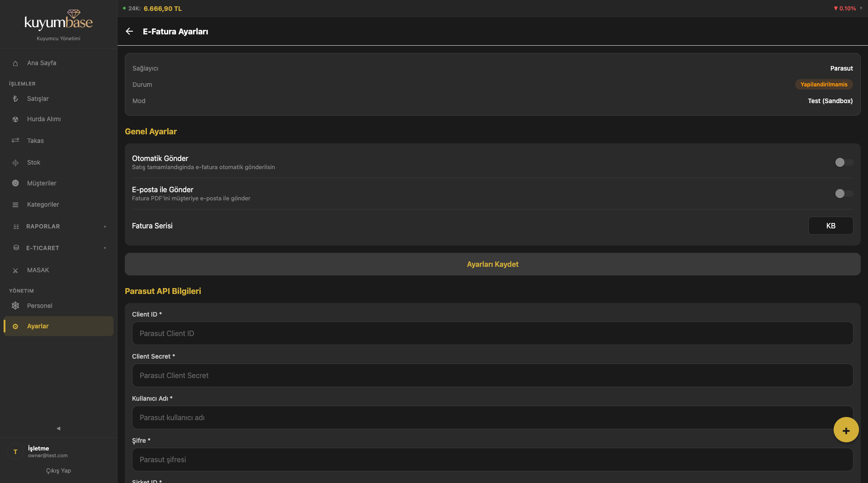Image resolution: width=868 pixels, height=483 pixels.
Task: Expand the RAPORLAR menu section
Action: (59, 227)
